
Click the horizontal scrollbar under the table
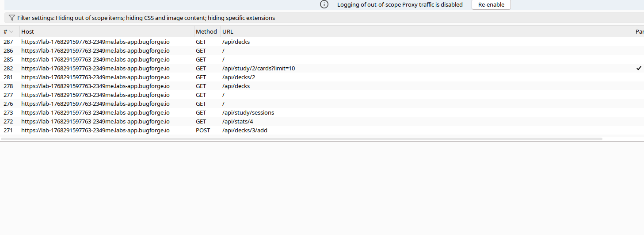pyautogui.click(x=301, y=139)
